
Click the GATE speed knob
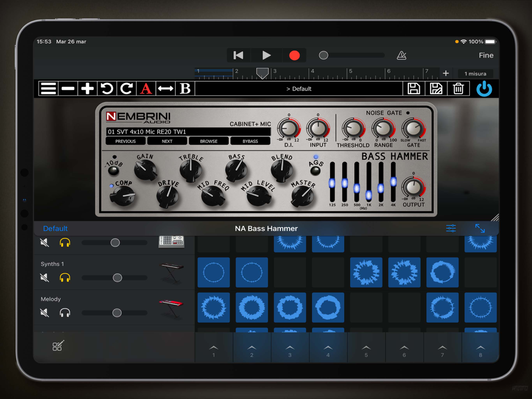tap(413, 129)
